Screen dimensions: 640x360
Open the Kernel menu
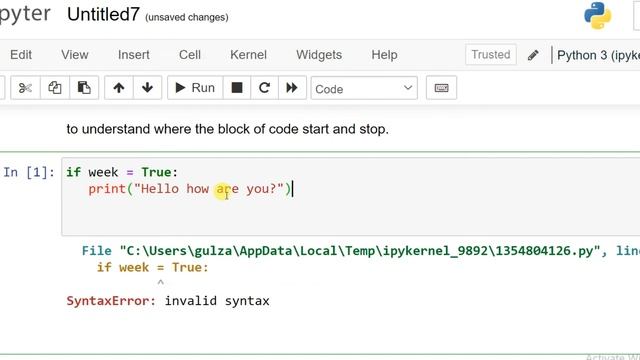(248, 55)
